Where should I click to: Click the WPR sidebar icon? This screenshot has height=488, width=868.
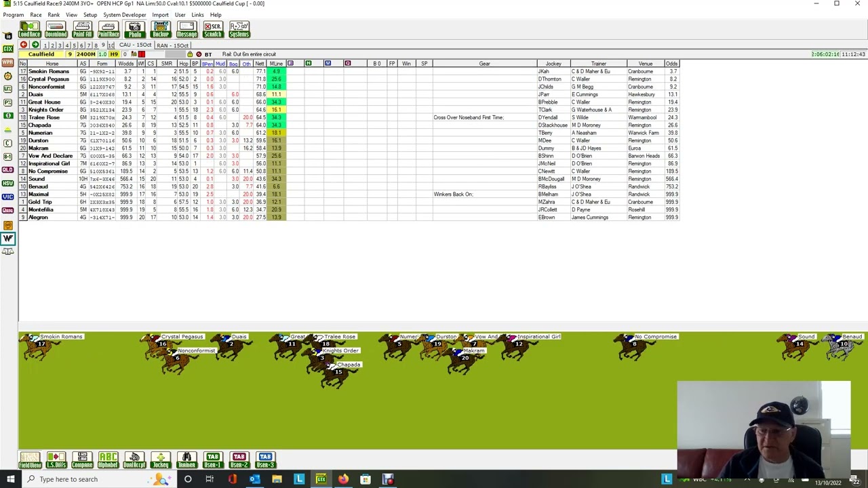pyautogui.click(x=7, y=62)
